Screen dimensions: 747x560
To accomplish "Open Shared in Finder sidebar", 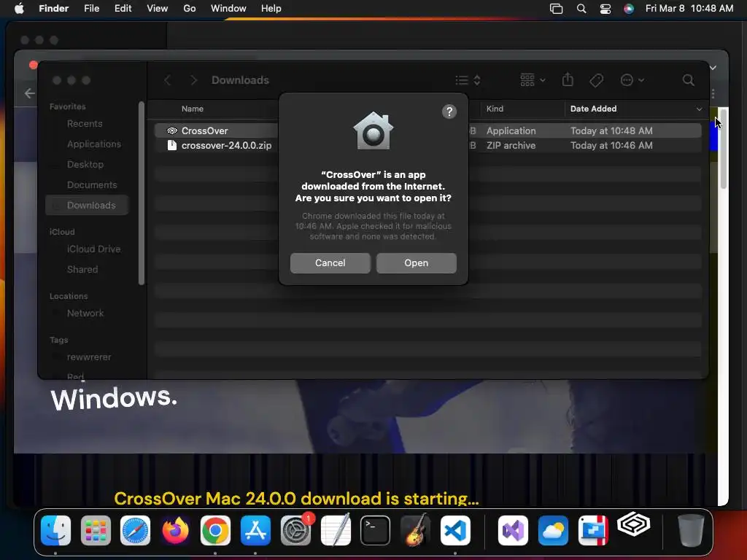I will point(82,270).
